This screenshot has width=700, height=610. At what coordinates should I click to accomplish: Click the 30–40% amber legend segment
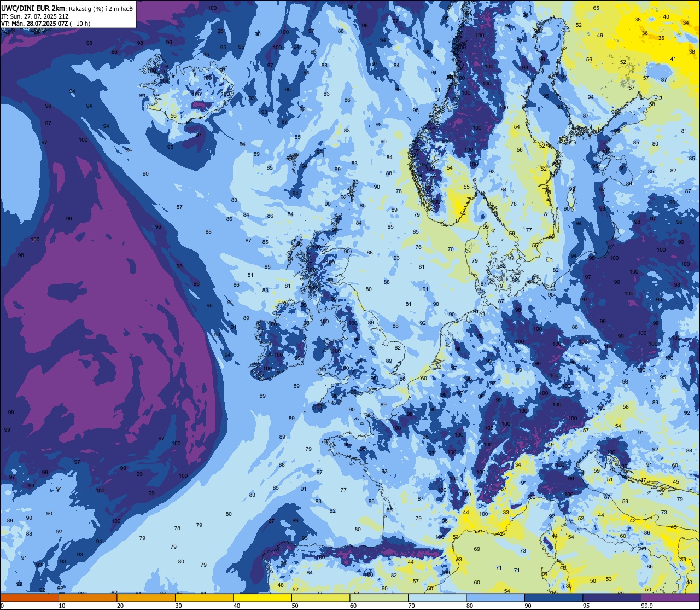pyautogui.click(x=204, y=598)
